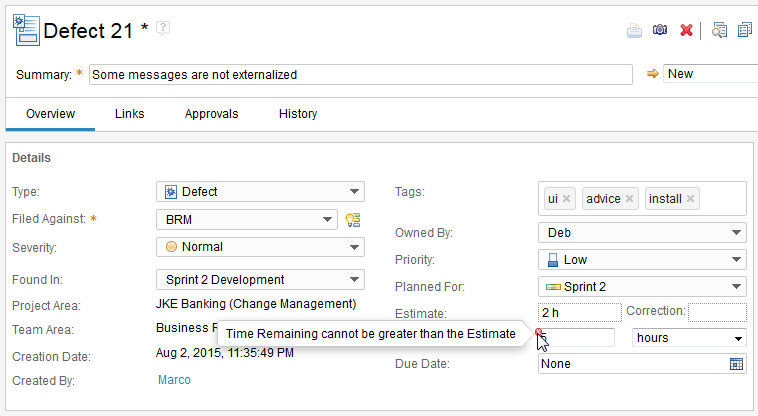Open the Due Date calendar picker

click(736, 364)
